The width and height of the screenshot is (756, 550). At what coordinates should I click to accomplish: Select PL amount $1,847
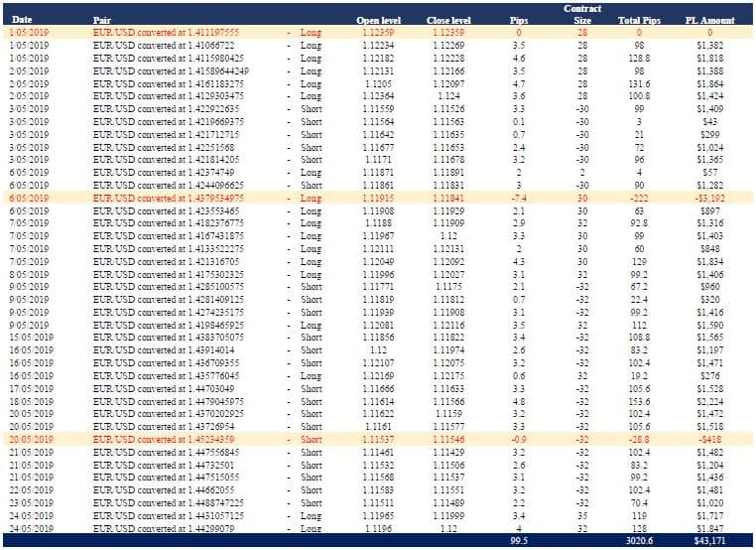click(709, 529)
